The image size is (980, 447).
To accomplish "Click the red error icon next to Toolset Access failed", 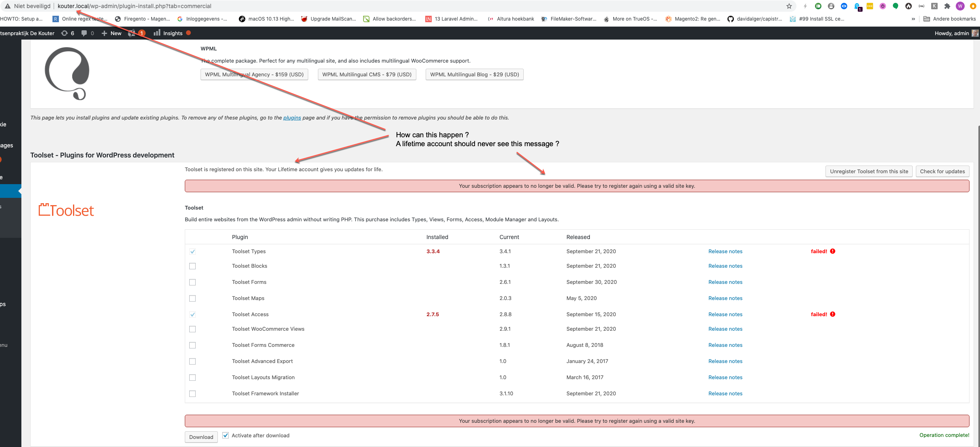I will click(x=833, y=314).
